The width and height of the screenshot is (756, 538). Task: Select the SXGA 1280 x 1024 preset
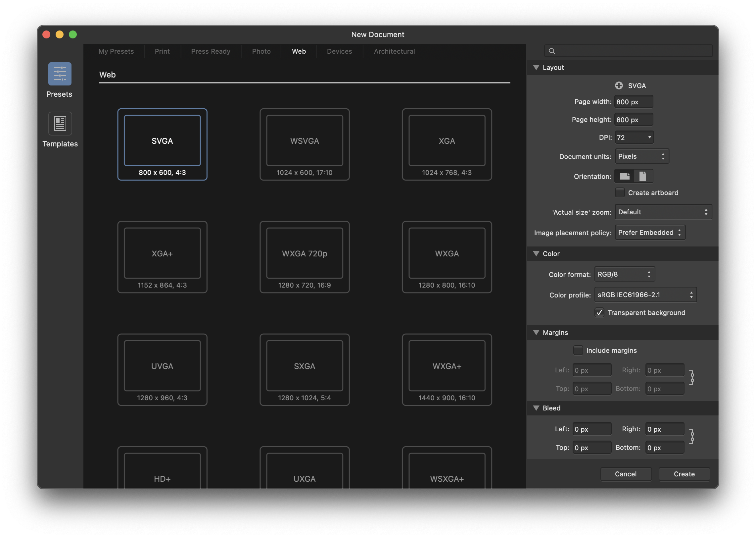coord(305,370)
